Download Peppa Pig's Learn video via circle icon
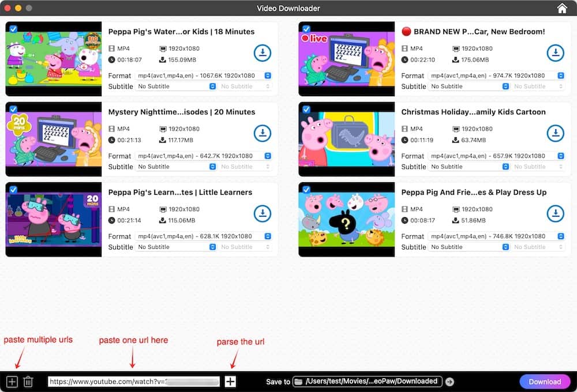Viewport: 577px width, 392px height. pyautogui.click(x=263, y=214)
